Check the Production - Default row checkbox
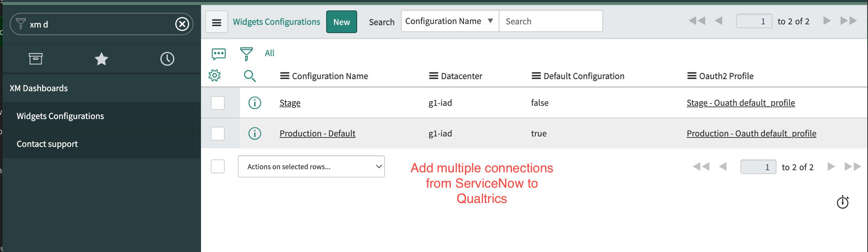 218,134
